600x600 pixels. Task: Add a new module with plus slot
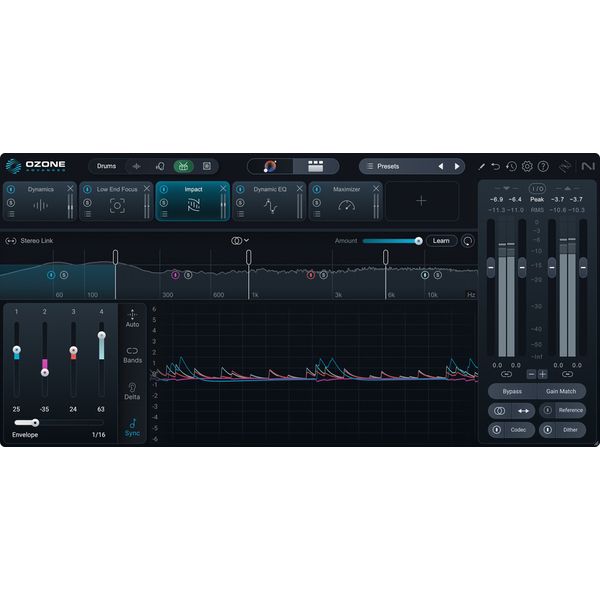point(421,201)
